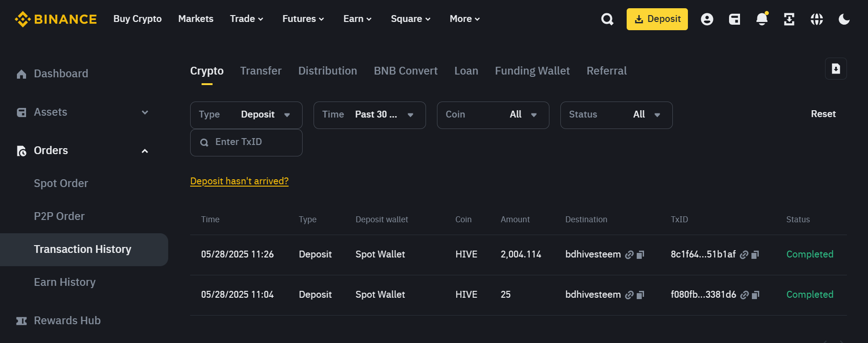The height and width of the screenshot is (343, 868).
Task: Open the Type Deposit dropdown
Action: point(246,115)
